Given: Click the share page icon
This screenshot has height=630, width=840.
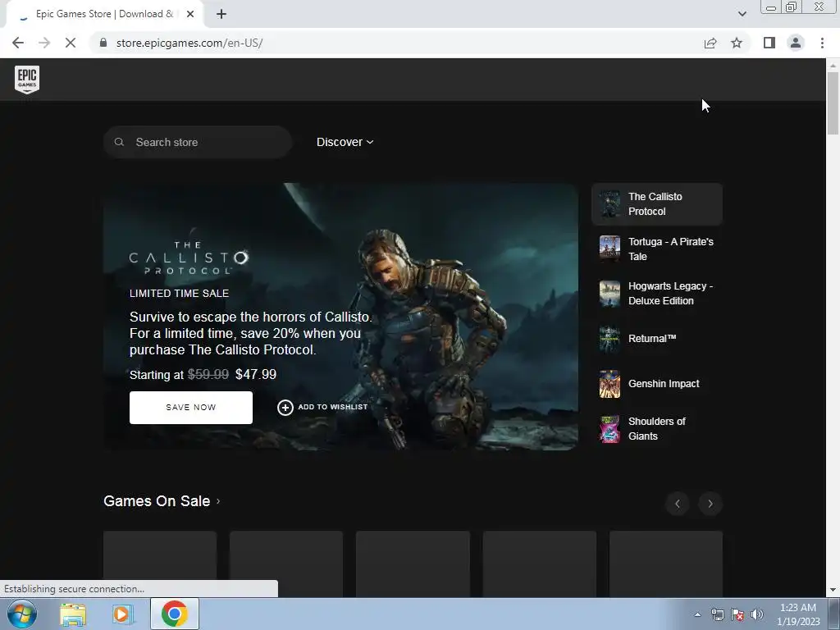Looking at the screenshot, I should 710,43.
